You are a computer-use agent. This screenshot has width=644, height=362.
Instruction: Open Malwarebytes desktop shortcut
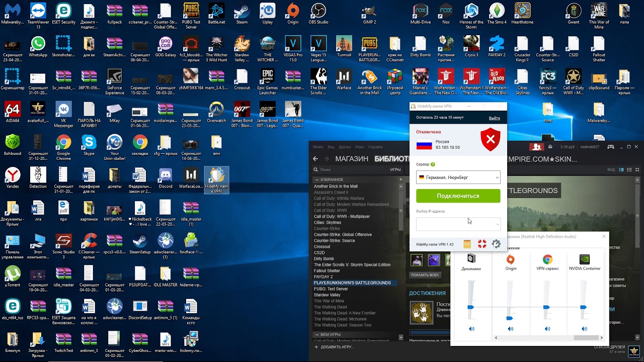[x=12, y=14]
